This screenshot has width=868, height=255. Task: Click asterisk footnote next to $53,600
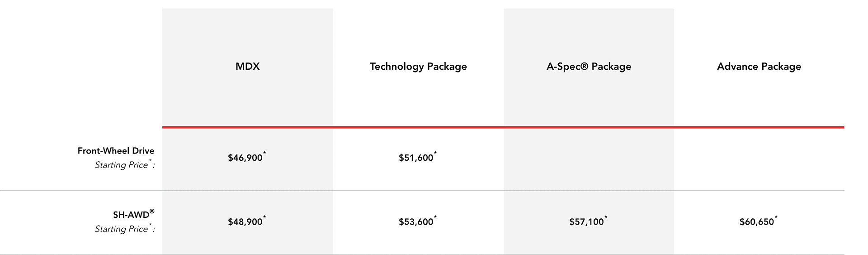(x=435, y=217)
